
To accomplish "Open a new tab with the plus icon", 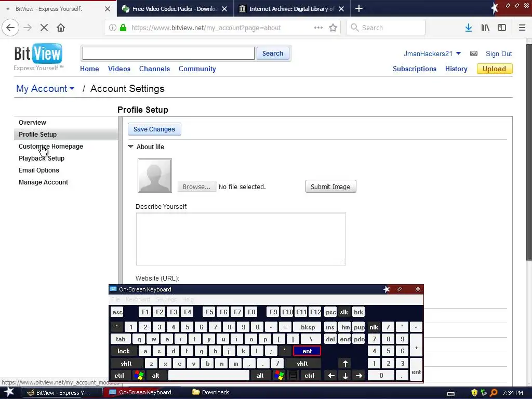I will 358,8.
